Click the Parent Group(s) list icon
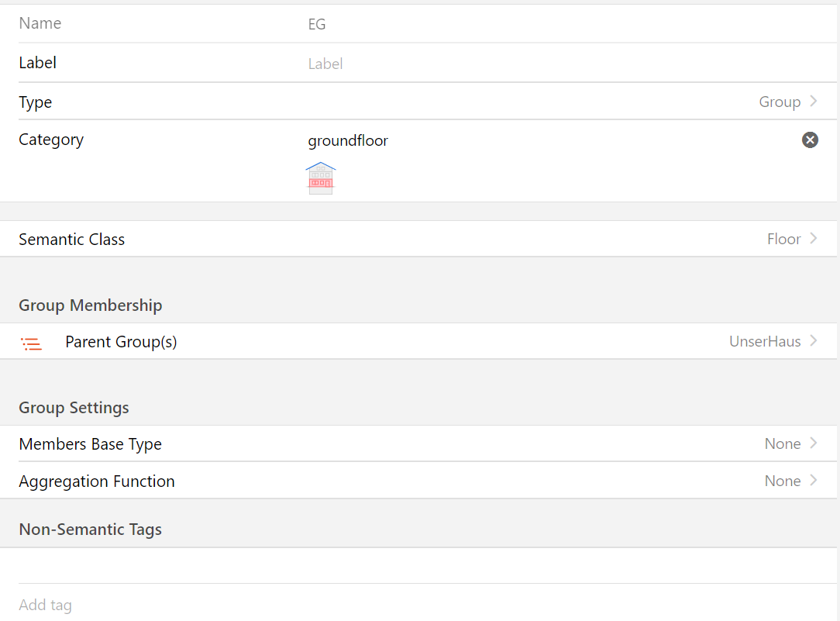Viewport: 840px width, 621px height. pos(31,343)
